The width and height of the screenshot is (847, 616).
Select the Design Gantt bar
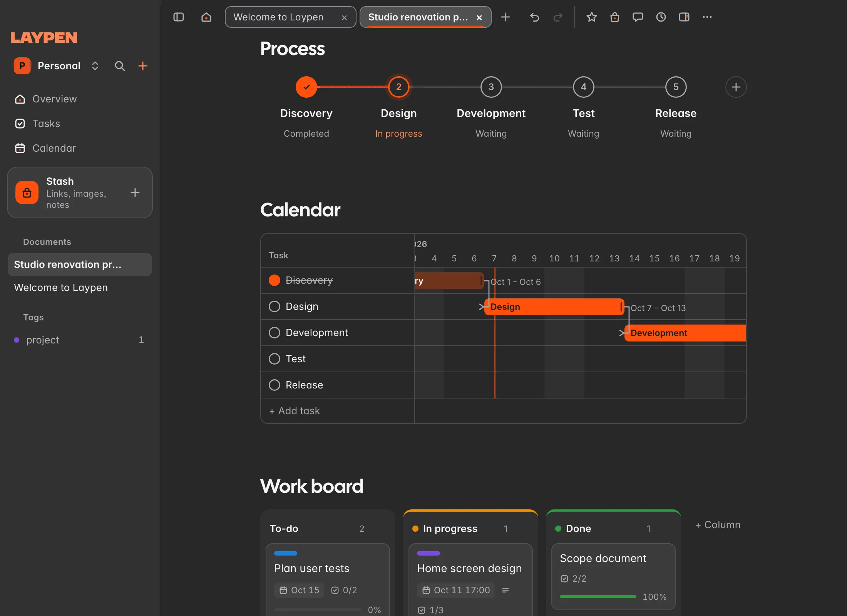[x=554, y=307]
